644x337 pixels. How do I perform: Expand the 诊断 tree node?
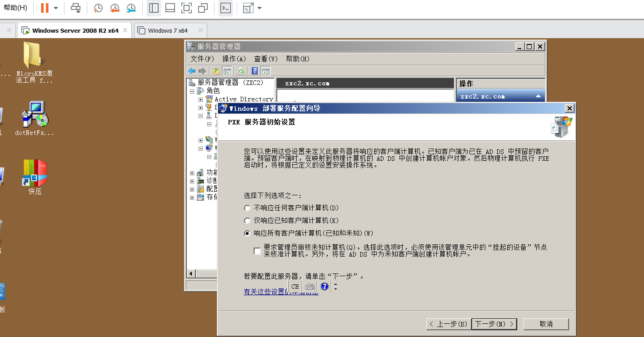point(192,181)
